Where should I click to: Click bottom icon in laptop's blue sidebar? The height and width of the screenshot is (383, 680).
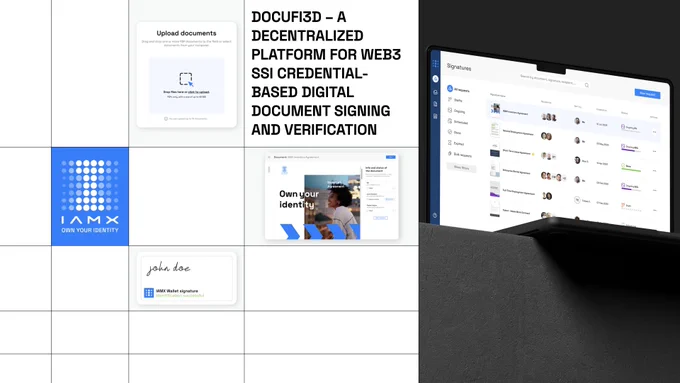(x=435, y=215)
